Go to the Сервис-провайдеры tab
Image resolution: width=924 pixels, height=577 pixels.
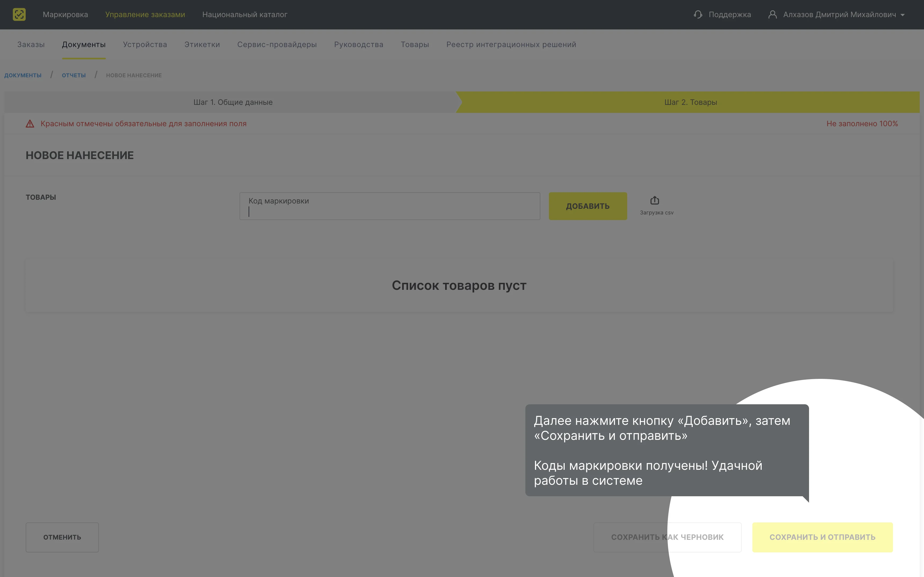coord(277,44)
